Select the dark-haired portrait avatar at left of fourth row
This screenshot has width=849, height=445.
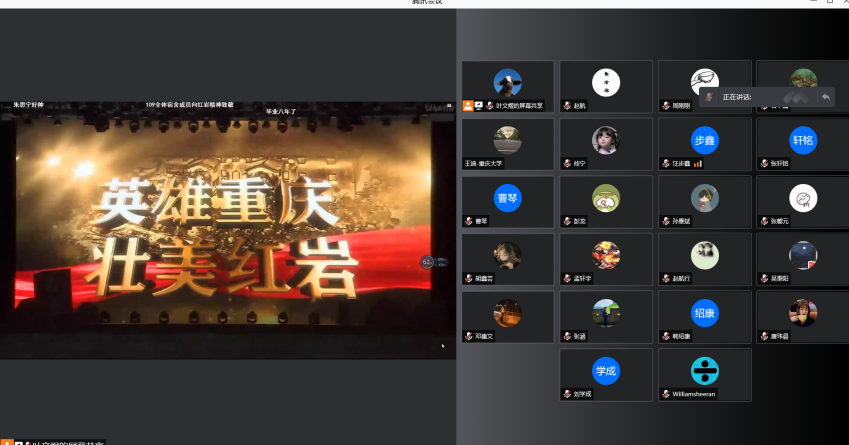pyautogui.click(x=507, y=256)
